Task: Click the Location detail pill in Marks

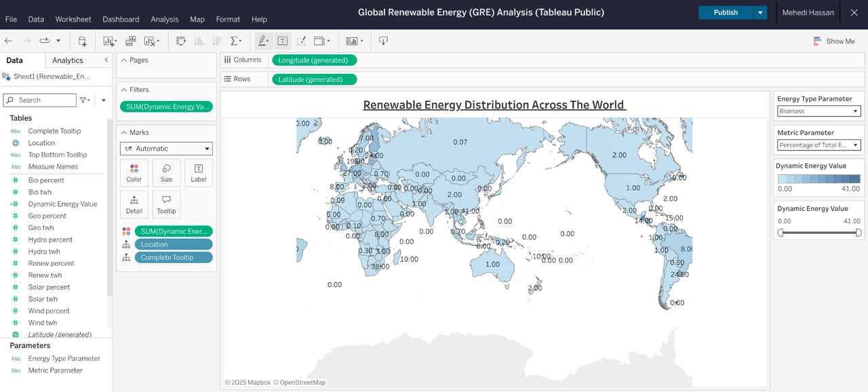Action: [x=174, y=244]
